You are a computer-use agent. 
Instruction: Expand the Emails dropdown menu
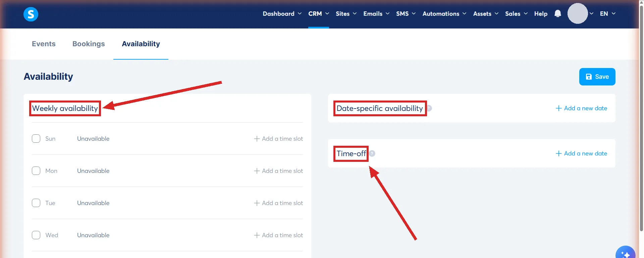coord(376,14)
